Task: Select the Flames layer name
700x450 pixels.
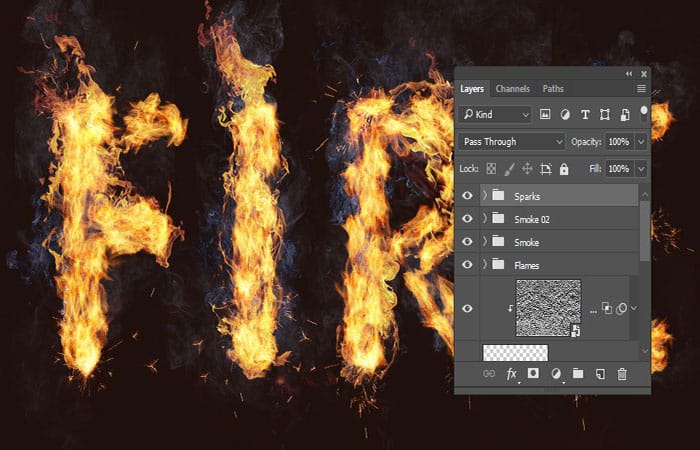Action: pos(526,266)
